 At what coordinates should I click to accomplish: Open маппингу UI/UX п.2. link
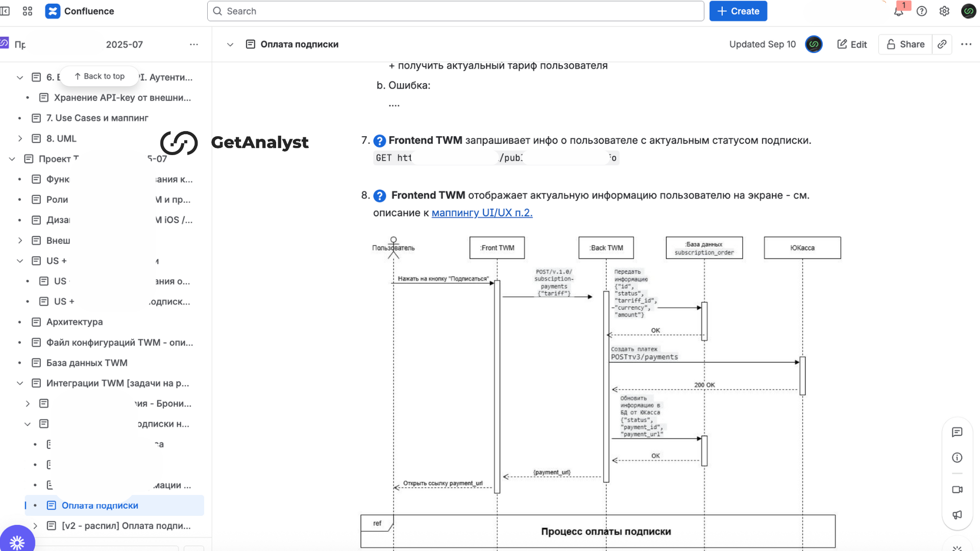[x=482, y=213]
